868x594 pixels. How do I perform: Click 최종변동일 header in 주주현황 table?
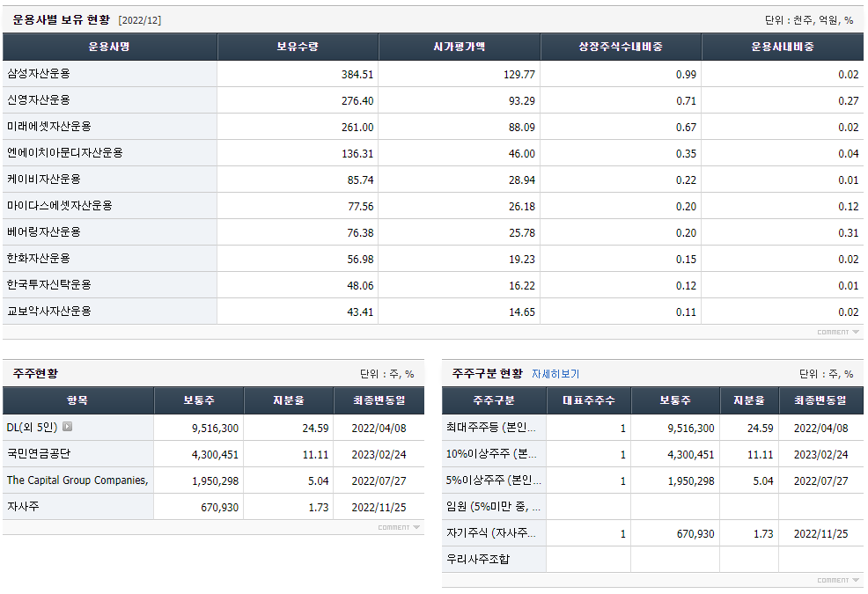tap(379, 400)
